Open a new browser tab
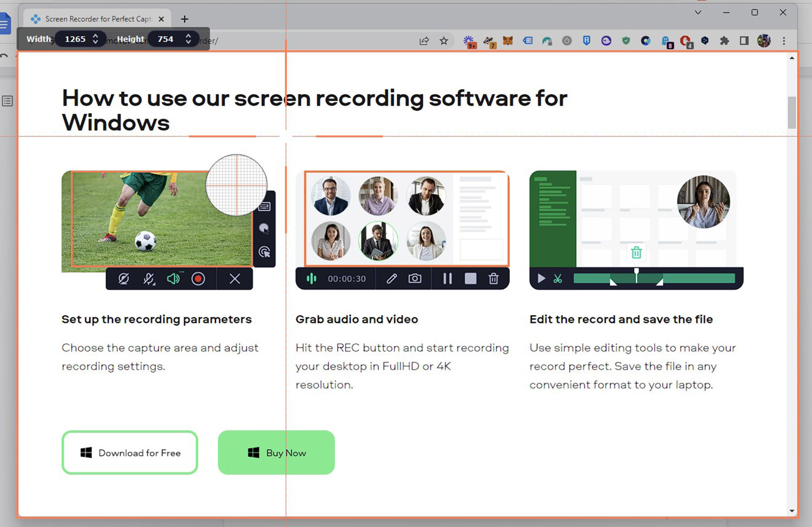 pyautogui.click(x=185, y=19)
